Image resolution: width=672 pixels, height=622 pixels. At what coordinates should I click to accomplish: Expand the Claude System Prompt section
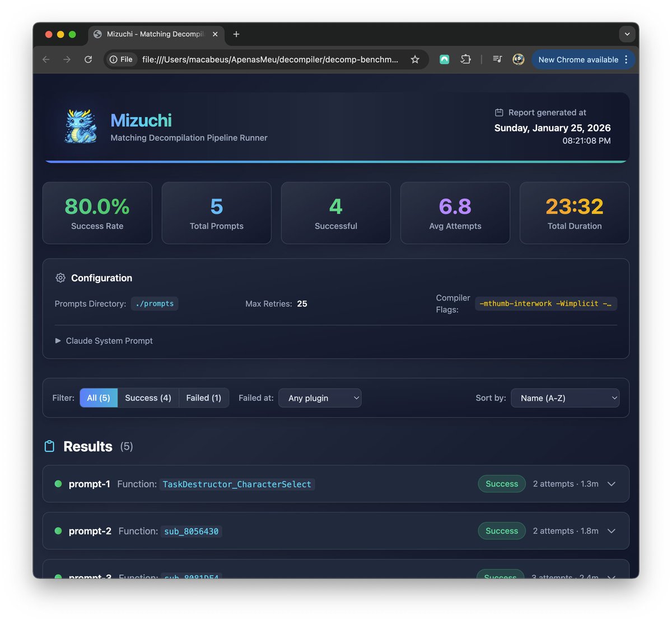[x=104, y=341]
